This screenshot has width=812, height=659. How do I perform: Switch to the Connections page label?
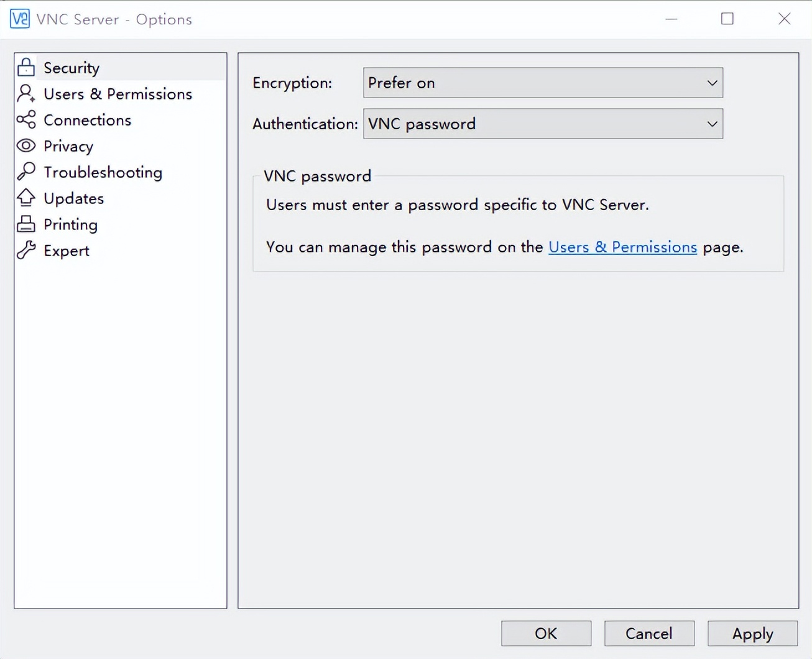(x=88, y=120)
